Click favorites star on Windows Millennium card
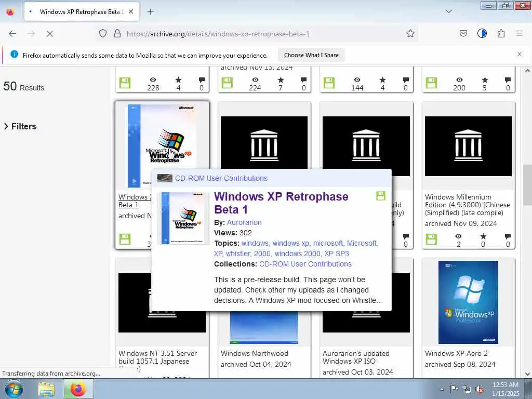The width and height of the screenshot is (532, 399). [483, 236]
